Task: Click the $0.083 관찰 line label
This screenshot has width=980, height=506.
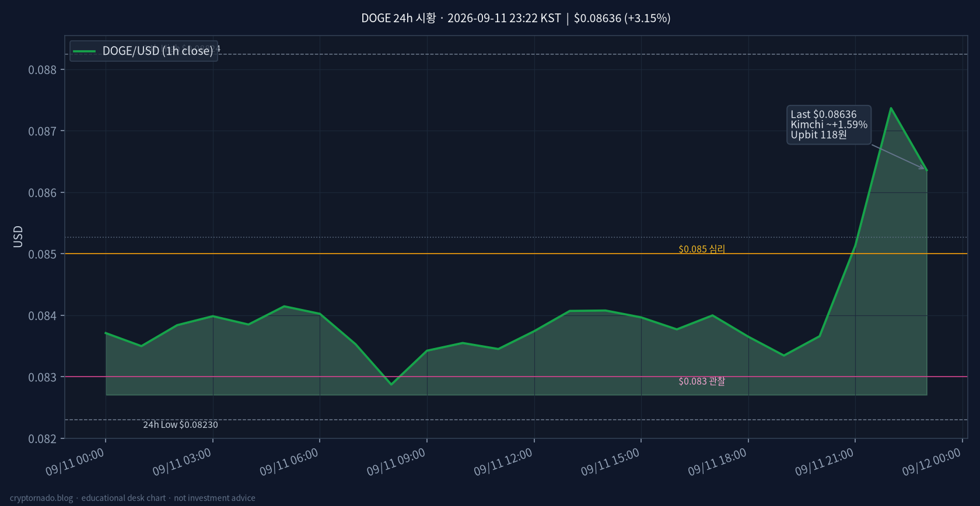Action: pos(702,381)
